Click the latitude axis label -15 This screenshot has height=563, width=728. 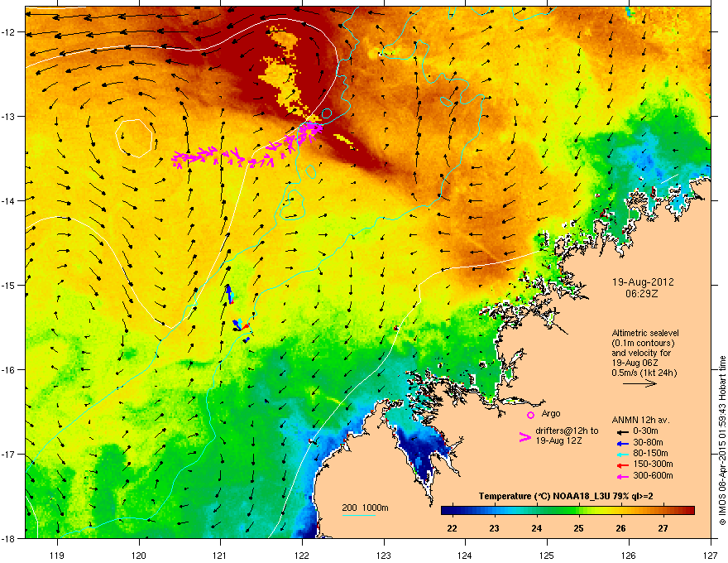point(8,285)
